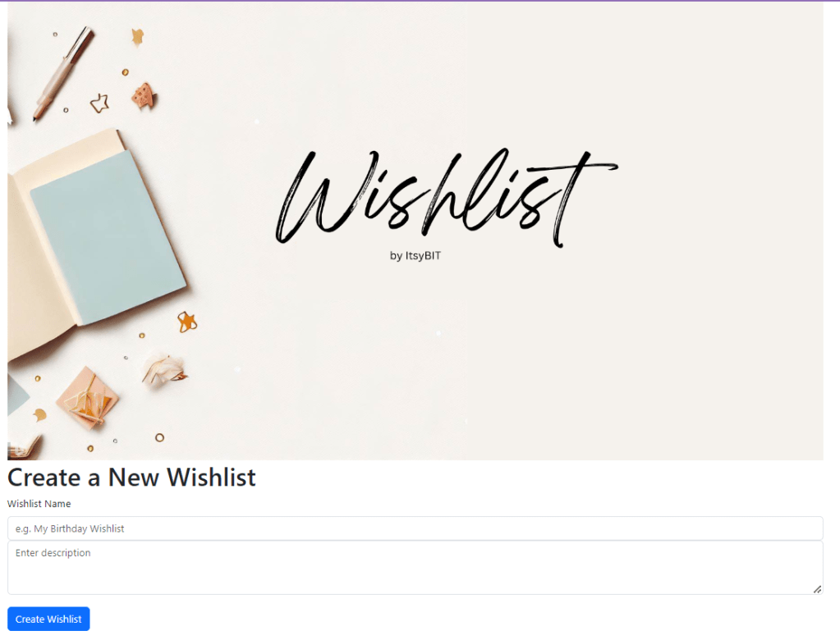This screenshot has width=840, height=640.
Task: Click the orange star confetti below notebook
Action: pyautogui.click(x=187, y=322)
